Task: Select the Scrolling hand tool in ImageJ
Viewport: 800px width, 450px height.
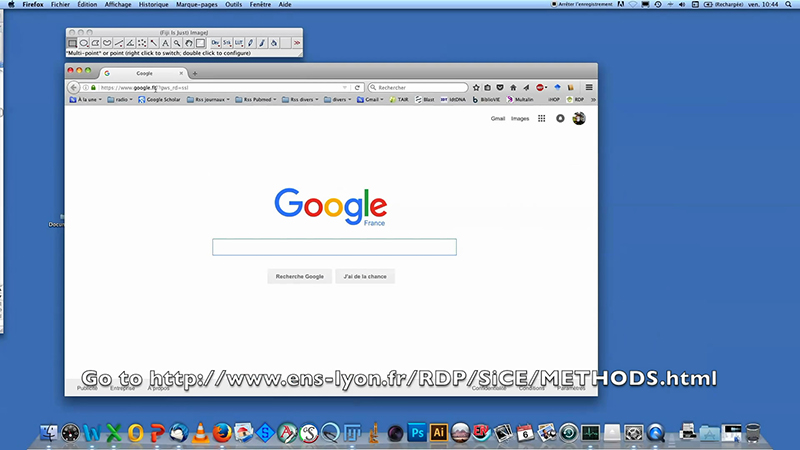Action: (189, 43)
